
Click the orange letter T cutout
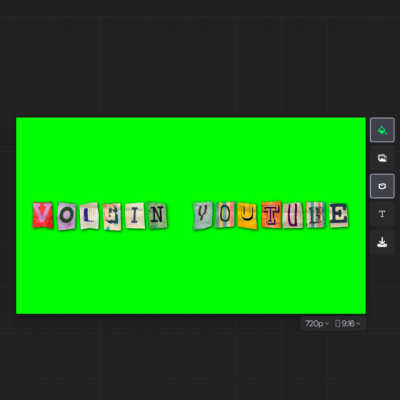(x=271, y=215)
